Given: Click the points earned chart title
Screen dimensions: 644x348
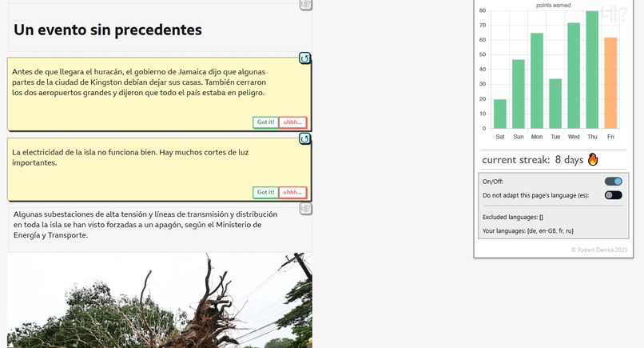Looking at the screenshot, I should click(x=553, y=6).
